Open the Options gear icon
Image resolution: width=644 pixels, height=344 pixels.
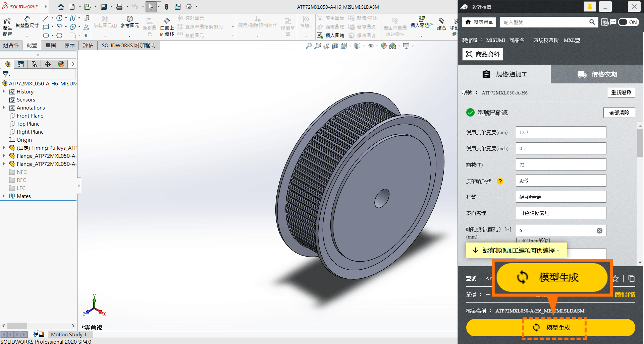point(189,7)
